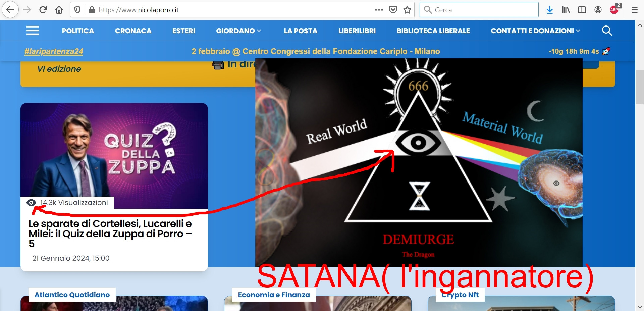Image resolution: width=644 pixels, height=311 pixels.
Task: Expand the CONTATTI E DONAZIONI dropdown
Action: click(535, 31)
